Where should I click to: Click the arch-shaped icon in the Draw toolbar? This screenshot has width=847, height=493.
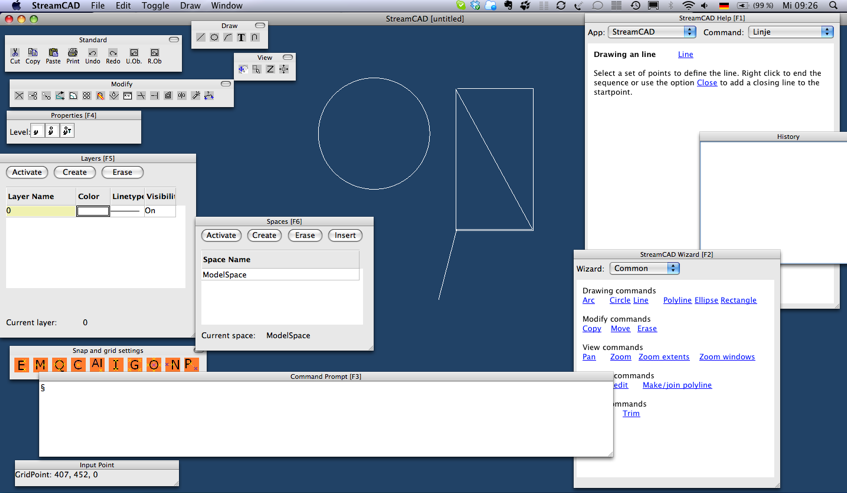[255, 37]
